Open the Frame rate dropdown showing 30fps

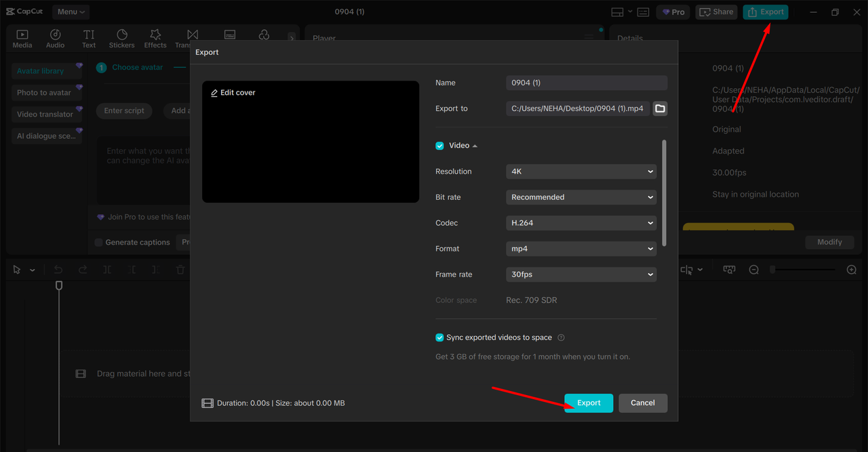581,274
